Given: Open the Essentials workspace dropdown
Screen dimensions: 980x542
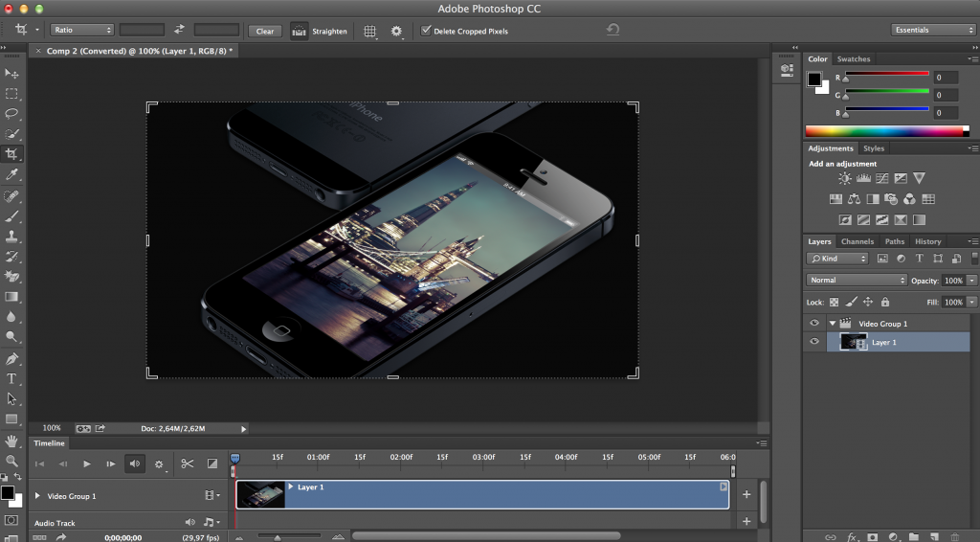Looking at the screenshot, I should click(933, 30).
